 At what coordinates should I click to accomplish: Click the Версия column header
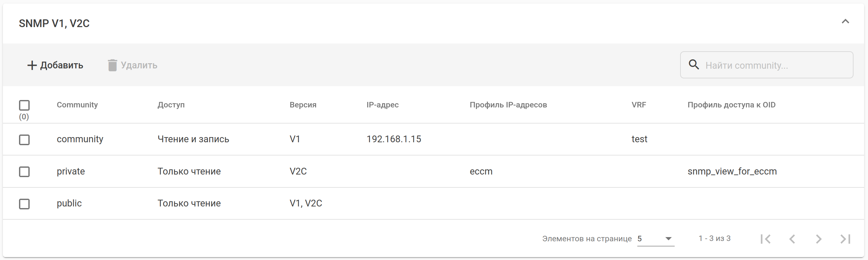pos(303,105)
